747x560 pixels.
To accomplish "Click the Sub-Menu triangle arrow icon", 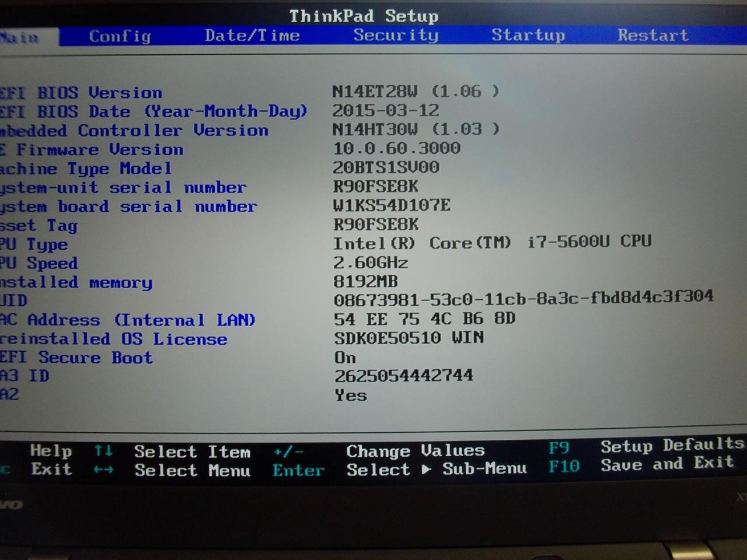I will [427, 469].
